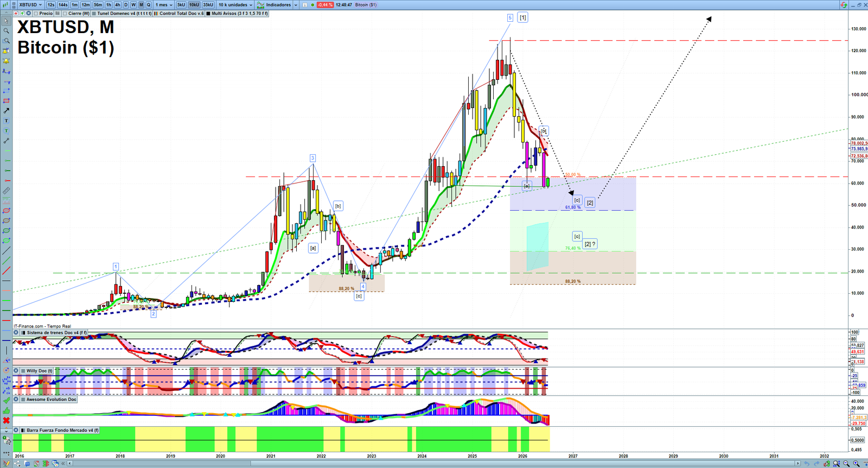Open the Indicadores chart icon
The image size is (868, 468).
click(260, 5)
